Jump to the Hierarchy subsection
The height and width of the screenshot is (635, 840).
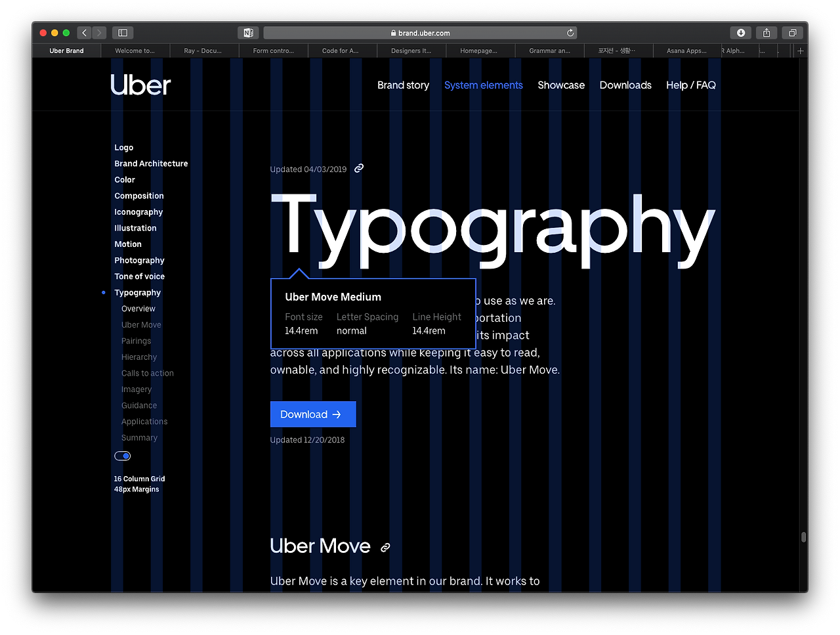coord(139,357)
